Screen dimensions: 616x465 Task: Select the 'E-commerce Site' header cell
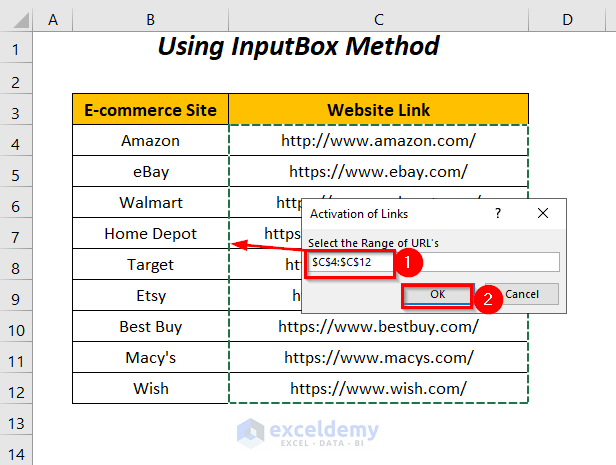pyautogui.click(x=150, y=110)
